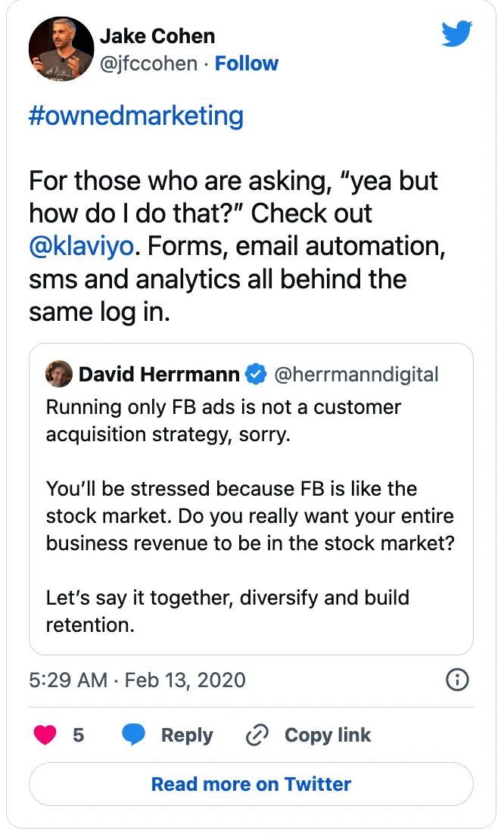Viewport: 504px width, 837px height.
Task: Click the like count number 5
Action: coord(79,735)
